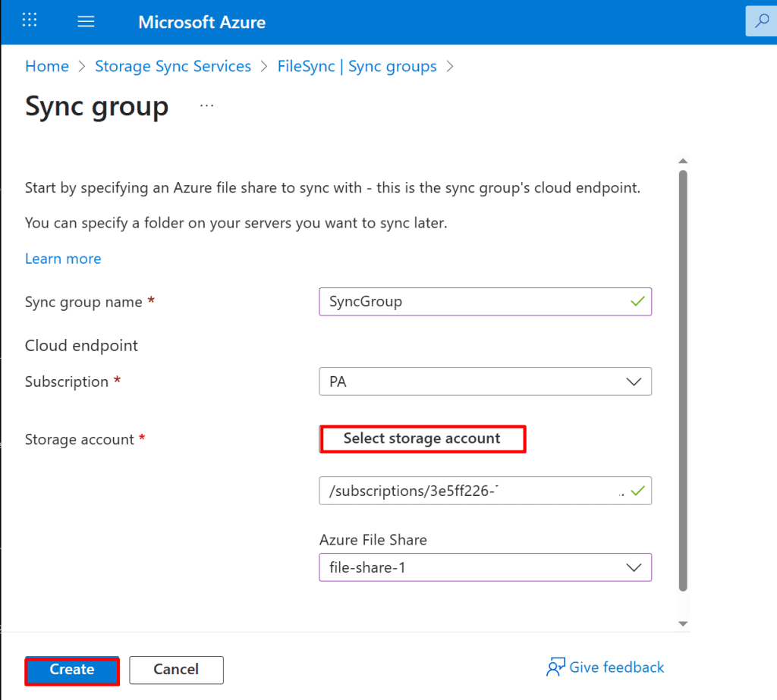Click Select storage account button

tap(422, 439)
